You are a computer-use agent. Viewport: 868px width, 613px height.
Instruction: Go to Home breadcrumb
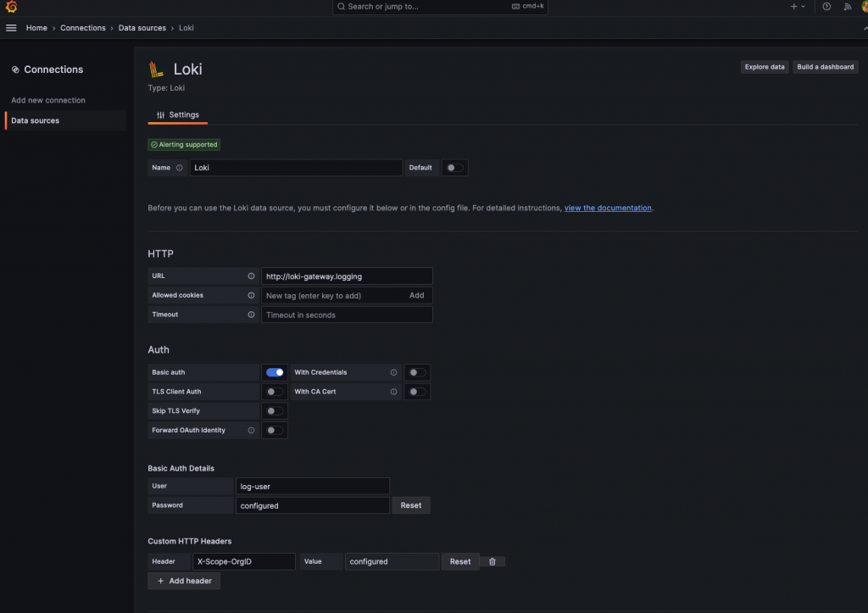pyautogui.click(x=36, y=28)
